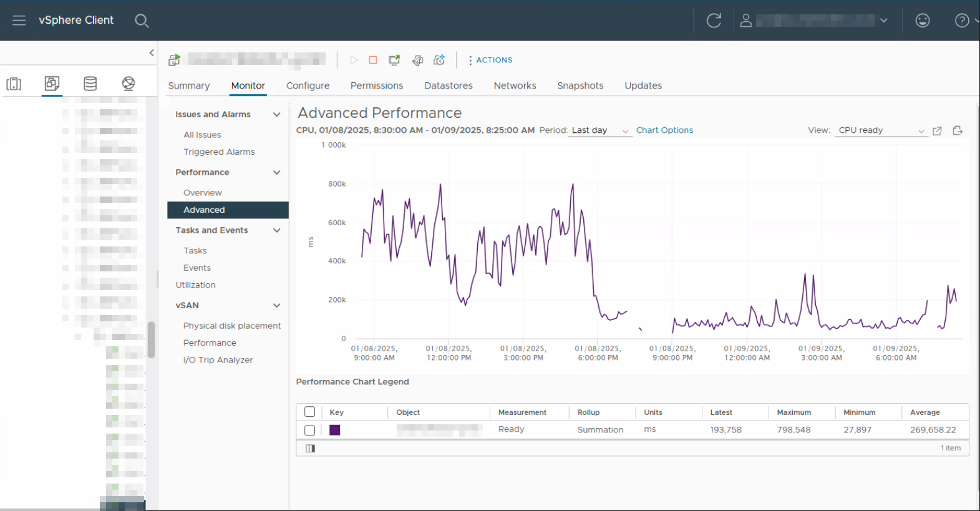The image size is (980, 511).
Task: Launch the VM console icon
Action: pos(394,60)
